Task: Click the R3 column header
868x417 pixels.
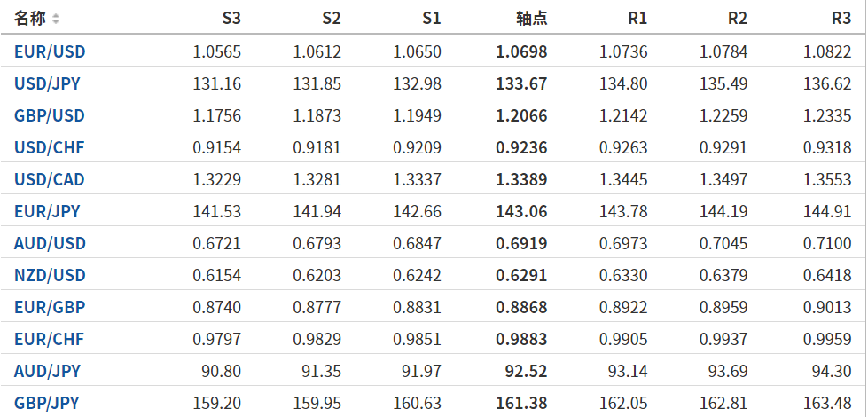Action: point(841,19)
